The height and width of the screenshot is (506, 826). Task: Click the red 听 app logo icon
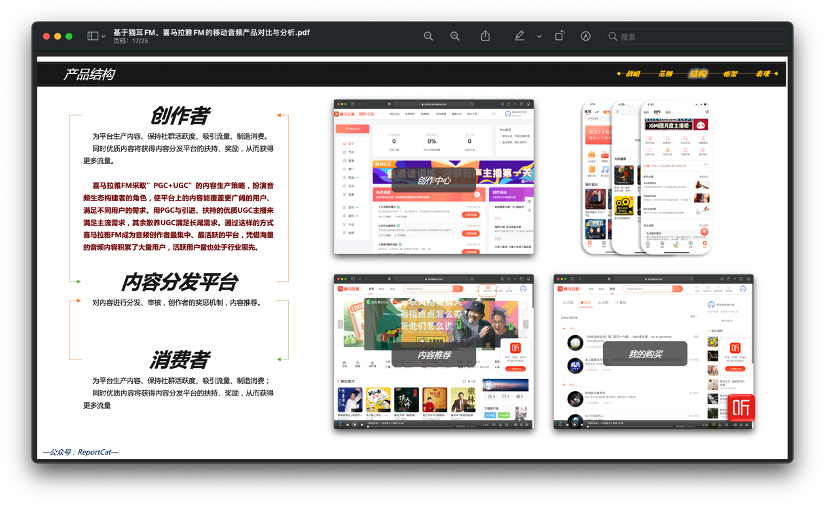click(741, 408)
